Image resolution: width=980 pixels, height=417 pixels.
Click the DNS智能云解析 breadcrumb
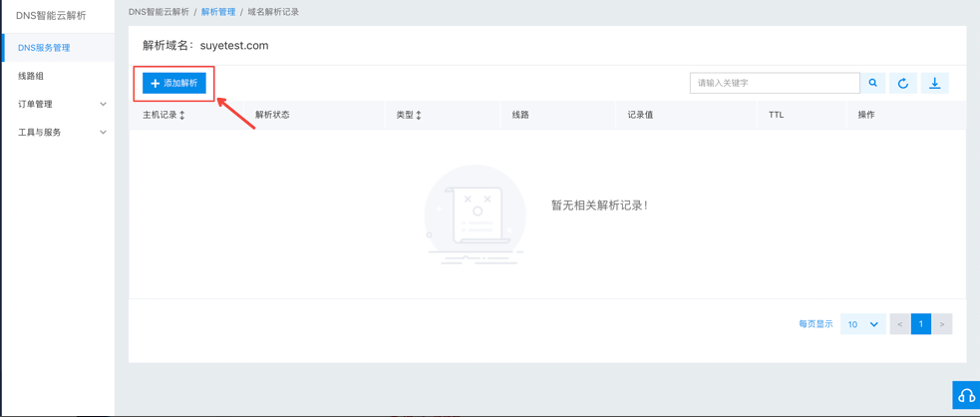(x=159, y=12)
